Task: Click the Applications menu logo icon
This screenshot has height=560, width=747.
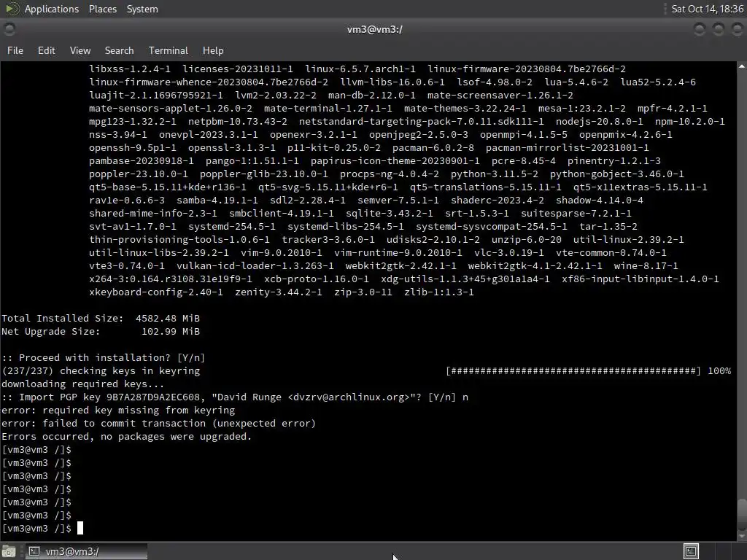Action: coord(12,9)
